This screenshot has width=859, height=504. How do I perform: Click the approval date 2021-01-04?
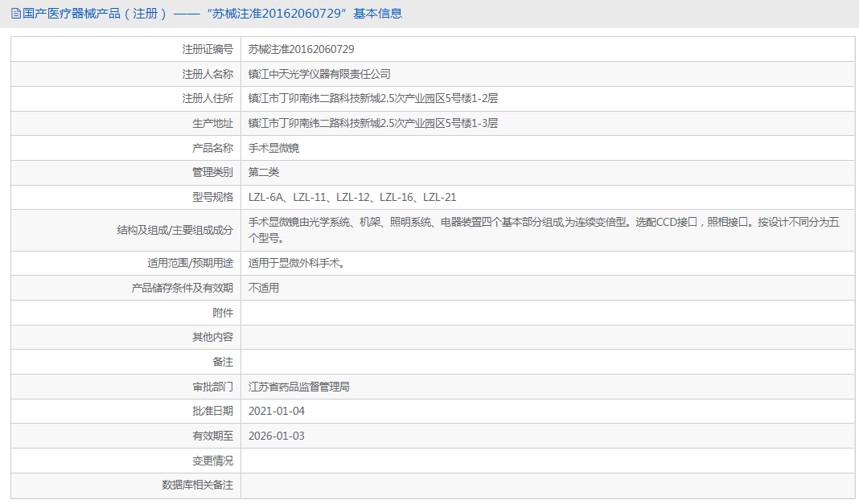(x=276, y=411)
